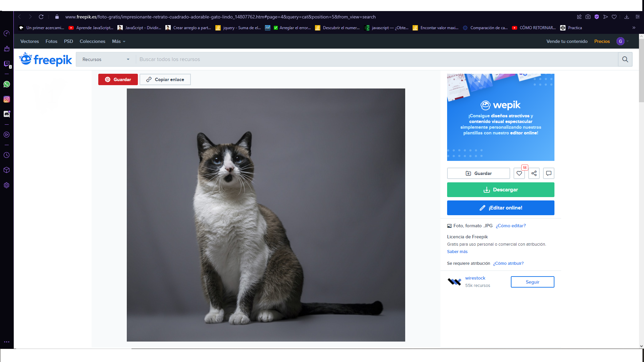Open WhatsApp in the browser sidebar
644x362 pixels.
click(7, 84)
